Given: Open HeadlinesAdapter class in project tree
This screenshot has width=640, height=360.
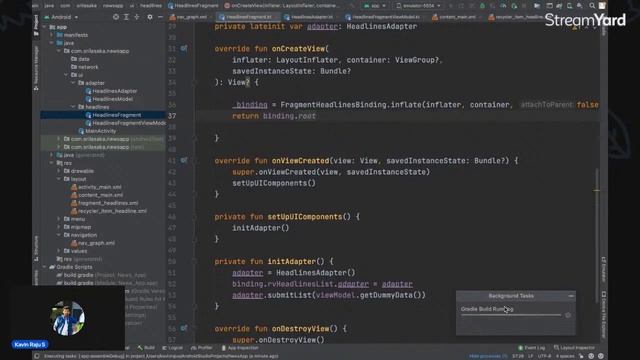Looking at the screenshot, I should (111, 91).
